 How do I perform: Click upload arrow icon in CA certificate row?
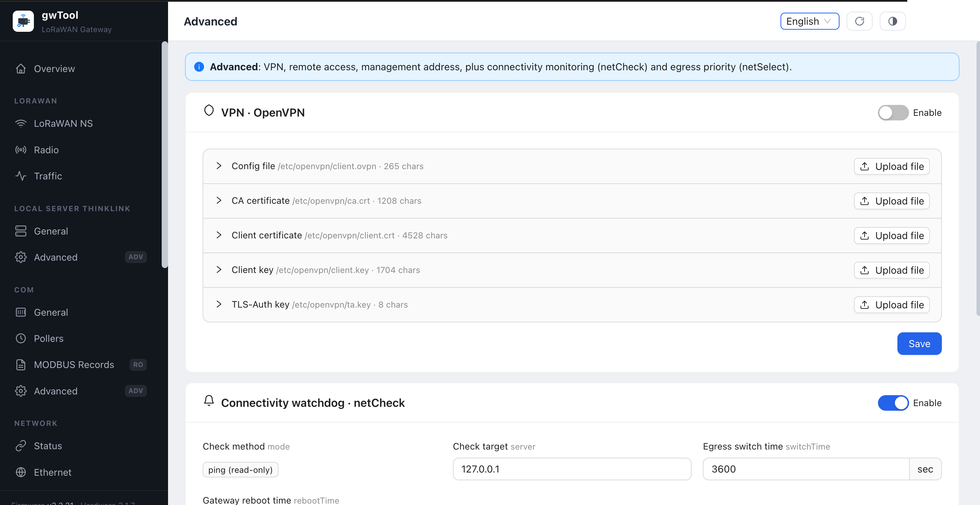865,201
